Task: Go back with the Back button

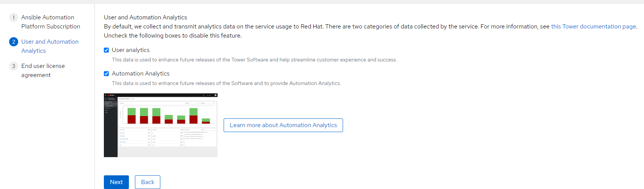Action: (147, 182)
